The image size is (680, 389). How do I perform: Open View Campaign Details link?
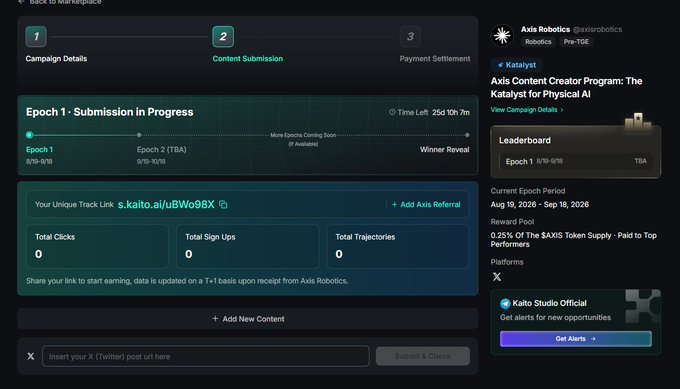[x=527, y=110]
